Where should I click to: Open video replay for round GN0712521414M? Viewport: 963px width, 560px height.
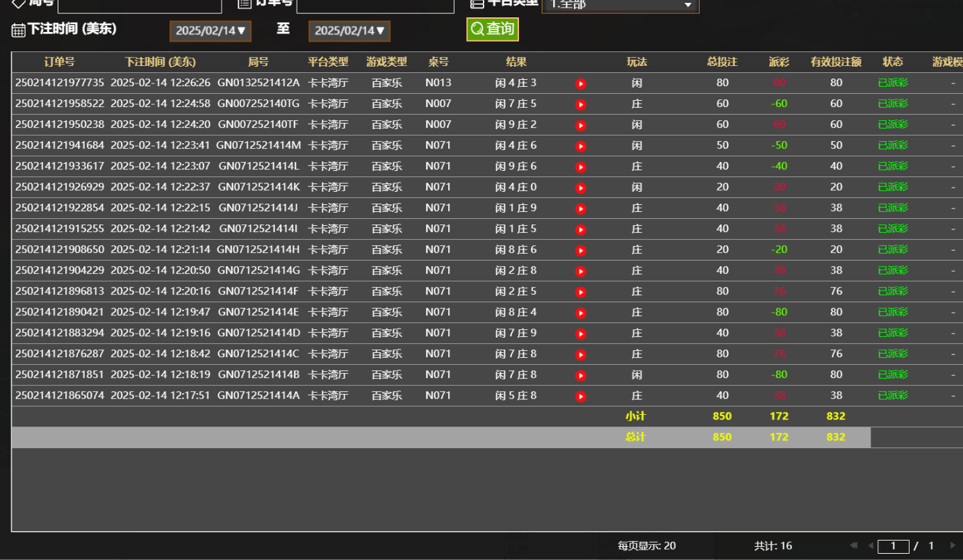tap(581, 146)
